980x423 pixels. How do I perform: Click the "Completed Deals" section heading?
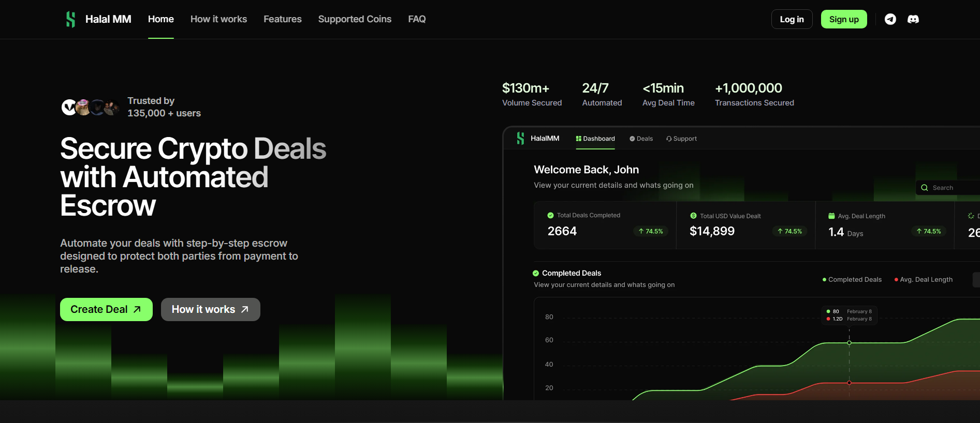tap(572, 273)
